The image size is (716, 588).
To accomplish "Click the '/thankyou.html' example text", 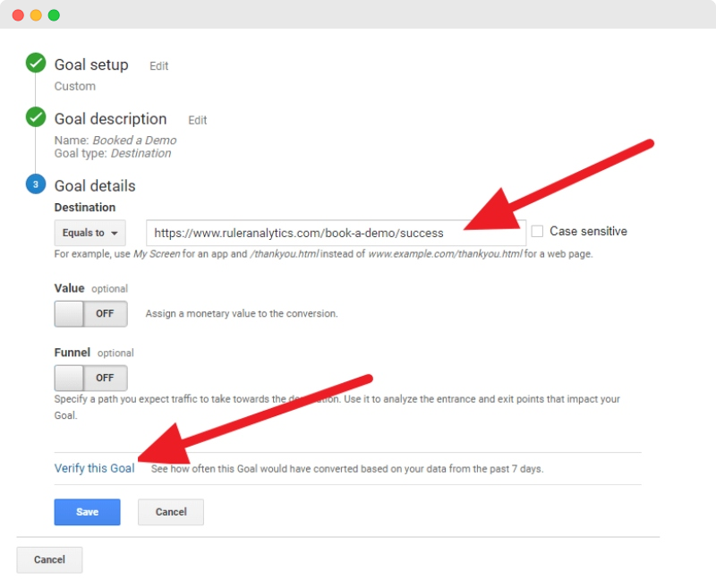I will coord(284,254).
